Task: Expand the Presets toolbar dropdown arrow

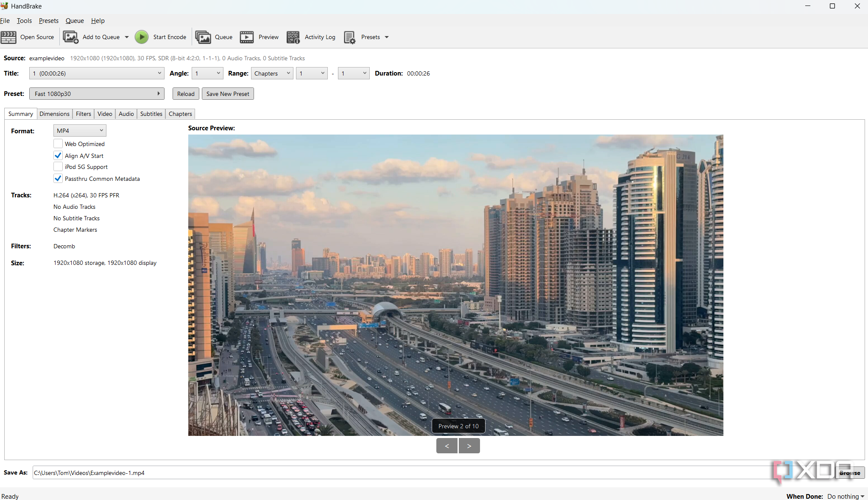Action: coord(387,37)
